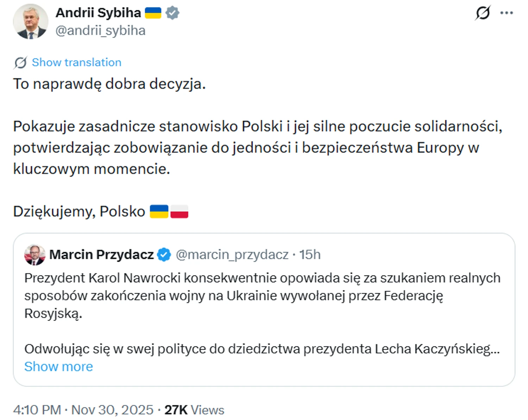Click the 4:10 PM · Nov 30, 2025 timestamp
The width and height of the screenshot is (528, 420).
(83, 410)
